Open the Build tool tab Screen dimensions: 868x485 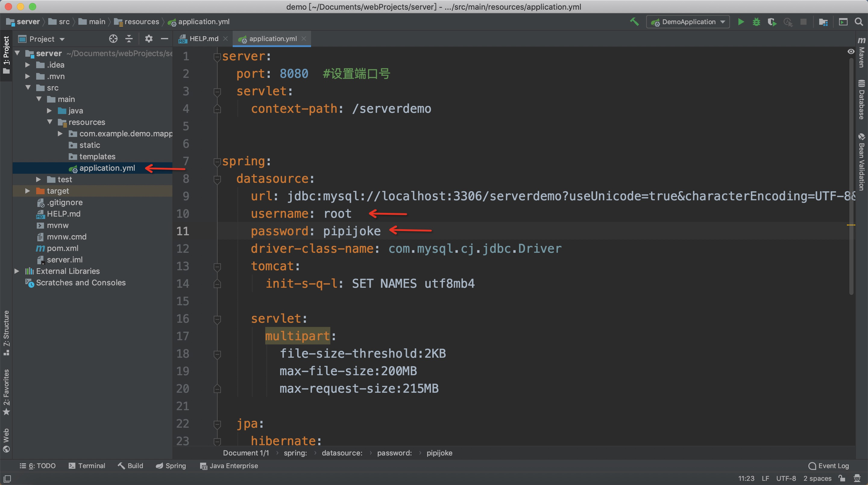click(131, 466)
